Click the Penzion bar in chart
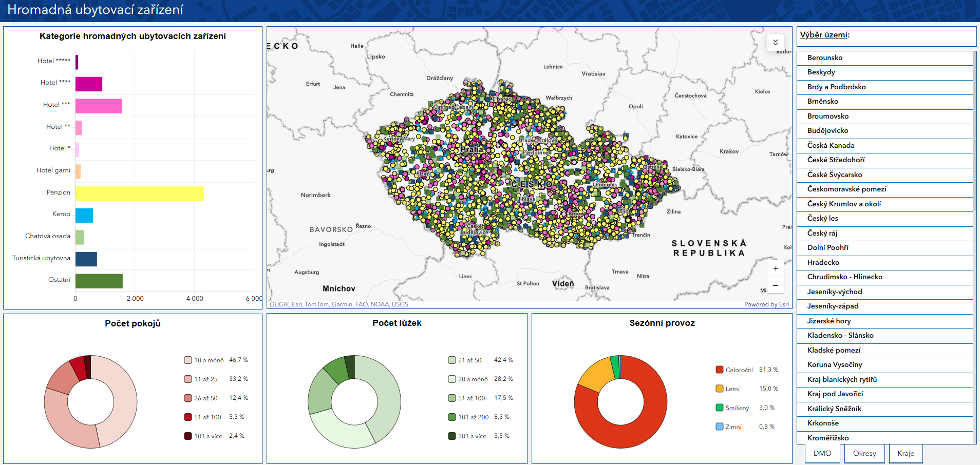The height and width of the screenshot is (465, 980). click(x=140, y=193)
